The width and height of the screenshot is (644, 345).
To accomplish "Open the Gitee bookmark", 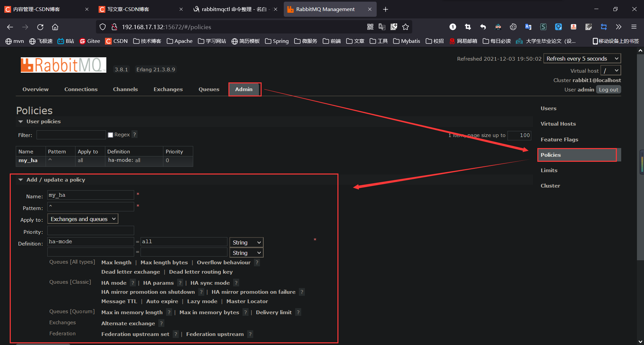I will coord(90,41).
